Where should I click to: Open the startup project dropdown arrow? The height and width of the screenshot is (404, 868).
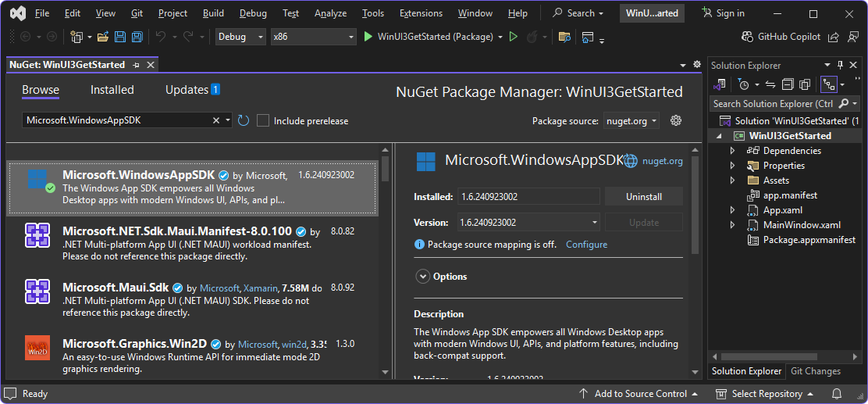(x=500, y=38)
